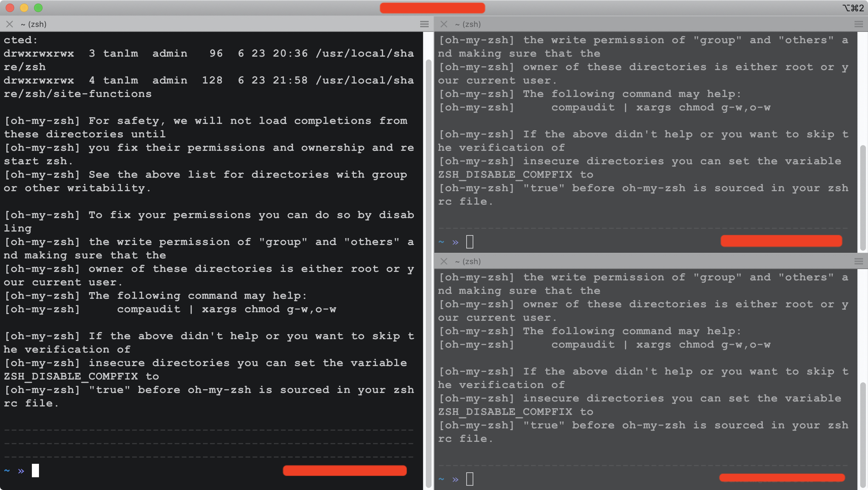Click 'or other writability.' in left pane

[78, 188]
